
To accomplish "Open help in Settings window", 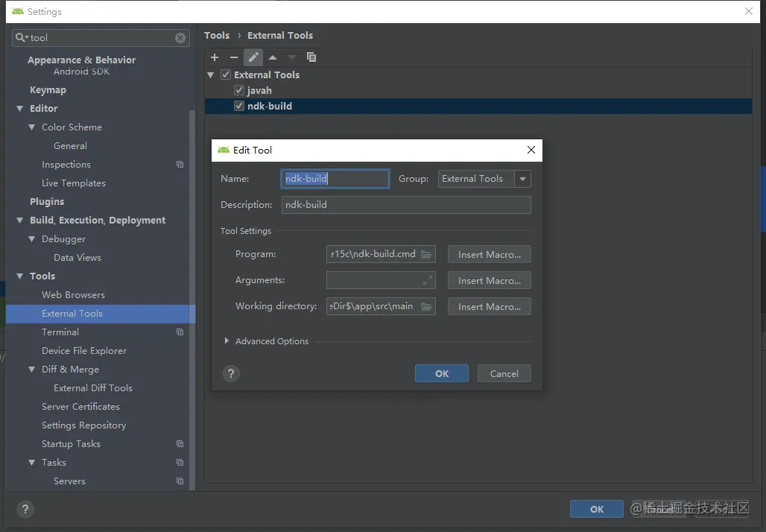I will tap(25, 510).
